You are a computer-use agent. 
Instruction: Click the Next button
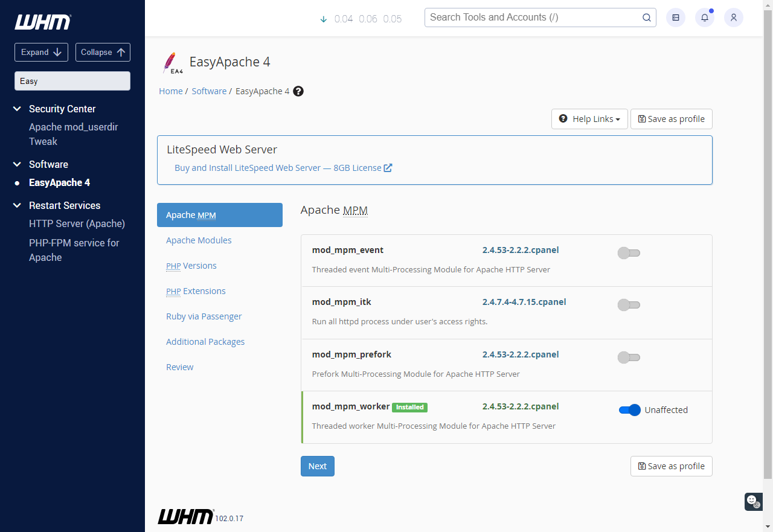[317, 466]
